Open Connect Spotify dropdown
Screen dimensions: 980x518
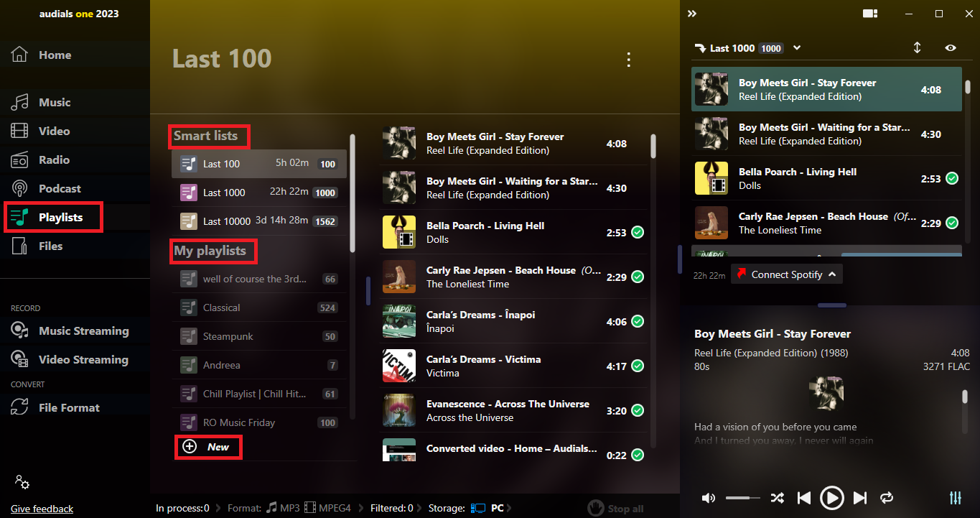(x=787, y=274)
